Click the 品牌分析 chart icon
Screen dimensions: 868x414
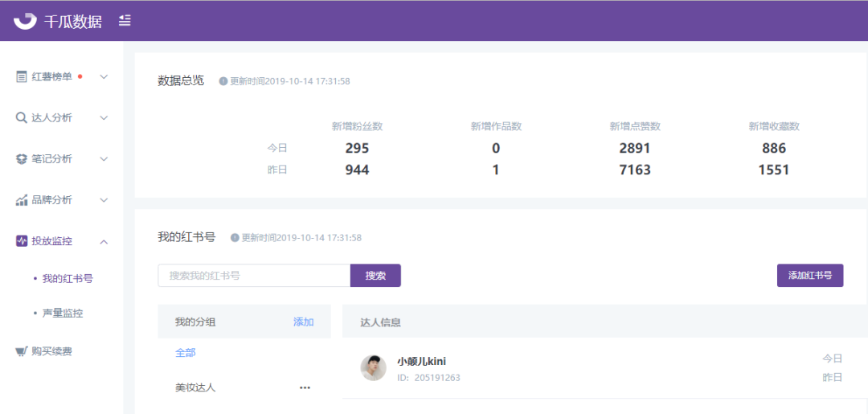(x=22, y=200)
